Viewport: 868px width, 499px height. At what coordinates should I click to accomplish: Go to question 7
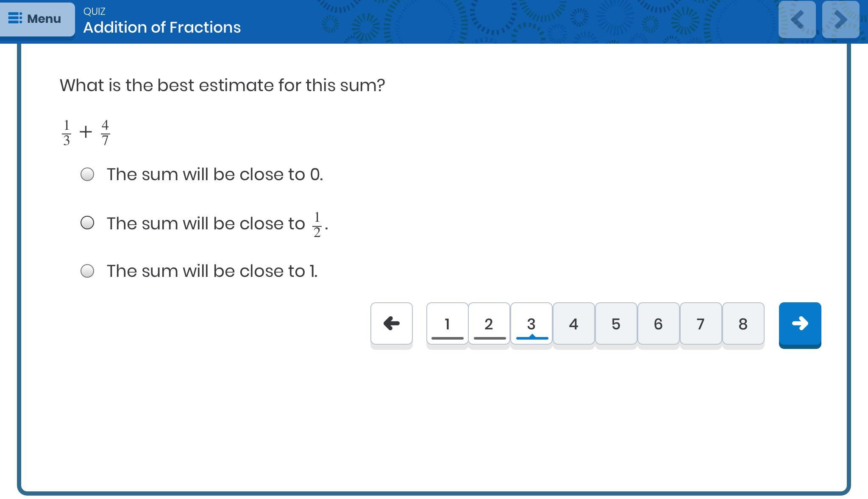[701, 324]
